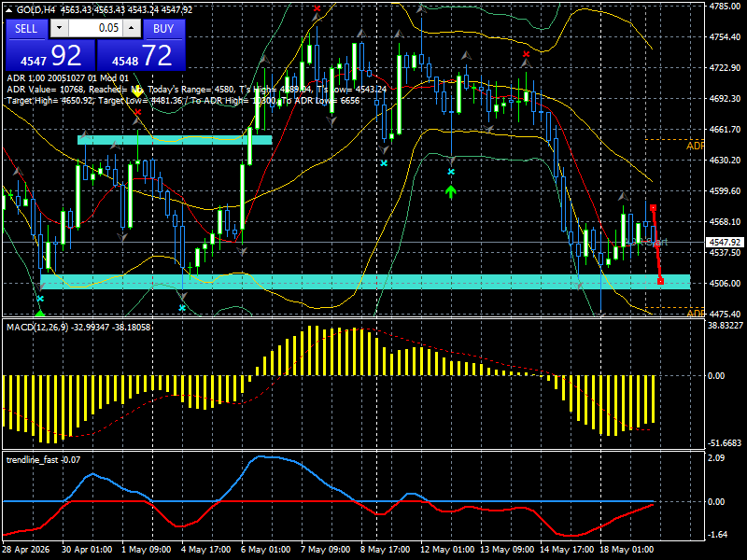This screenshot has height=560, width=747.
Task: Click the 4785.00 price axis label
Action: tap(725, 7)
